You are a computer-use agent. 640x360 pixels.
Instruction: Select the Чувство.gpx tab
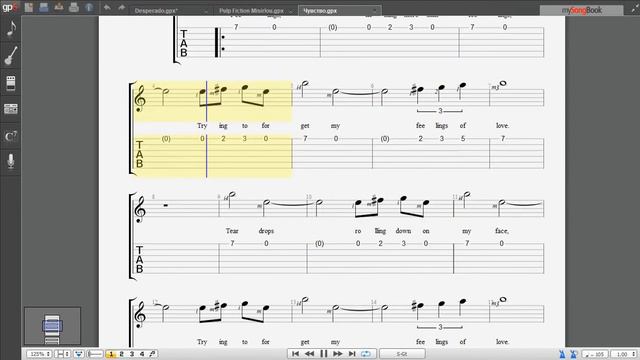320,11
